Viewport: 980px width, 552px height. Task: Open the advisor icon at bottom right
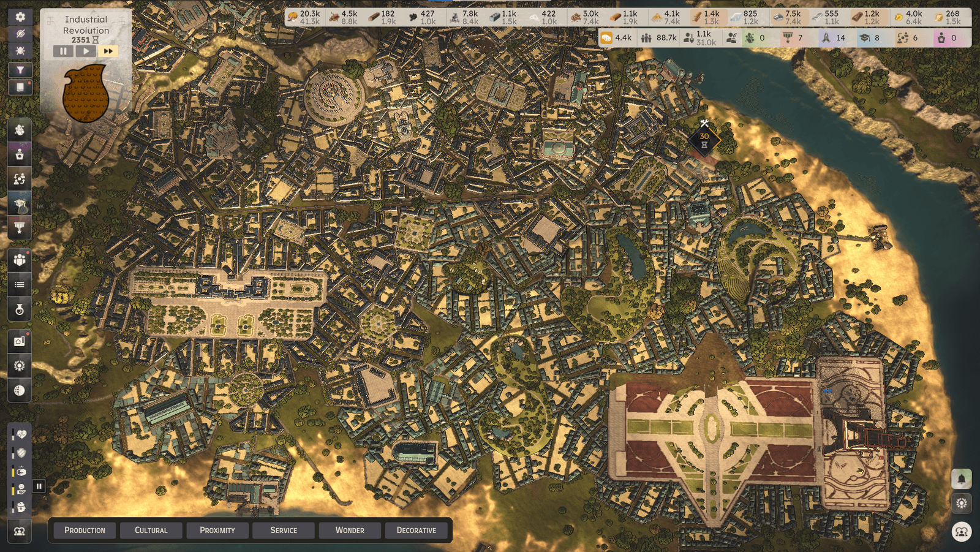961,532
